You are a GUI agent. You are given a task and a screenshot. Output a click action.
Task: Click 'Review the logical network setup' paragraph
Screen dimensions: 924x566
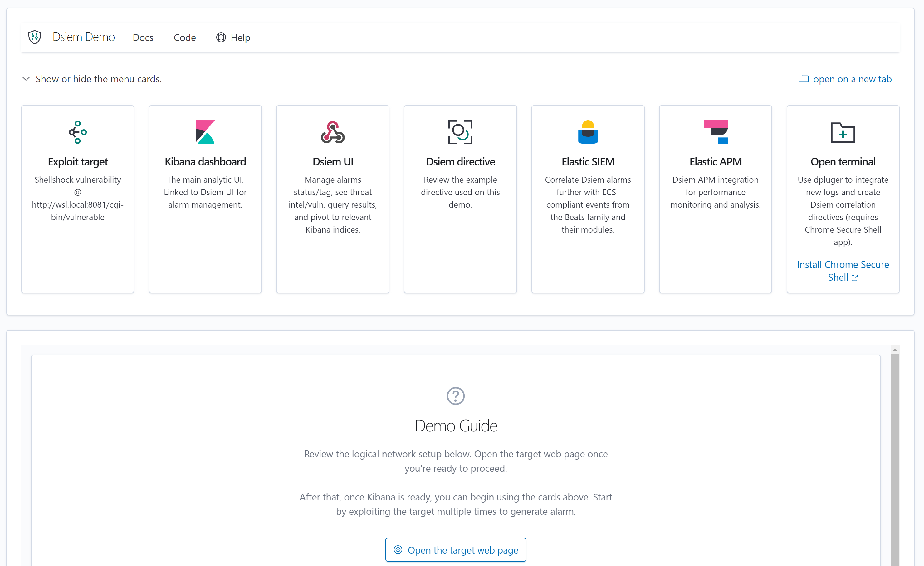coord(456,461)
